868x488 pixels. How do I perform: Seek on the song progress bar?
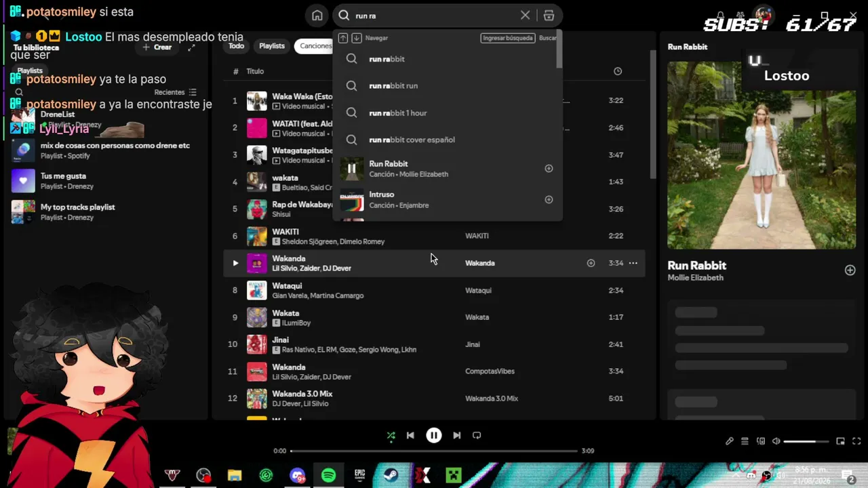(x=434, y=451)
